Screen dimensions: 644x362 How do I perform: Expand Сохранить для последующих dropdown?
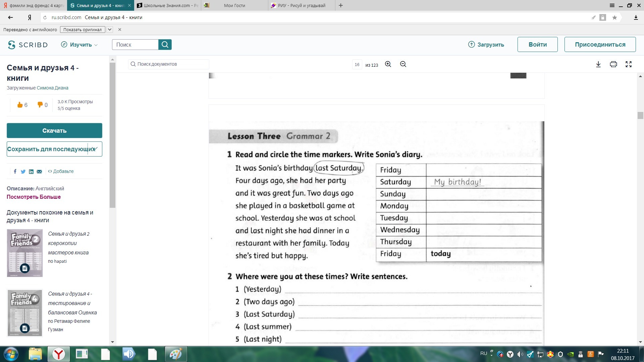pos(95,149)
